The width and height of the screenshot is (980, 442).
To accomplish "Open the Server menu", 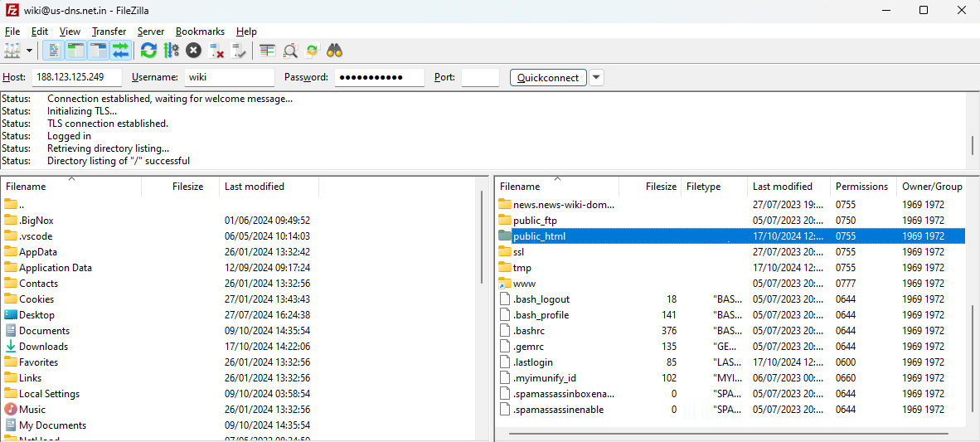I will pyautogui.click(x=151, y=32).
